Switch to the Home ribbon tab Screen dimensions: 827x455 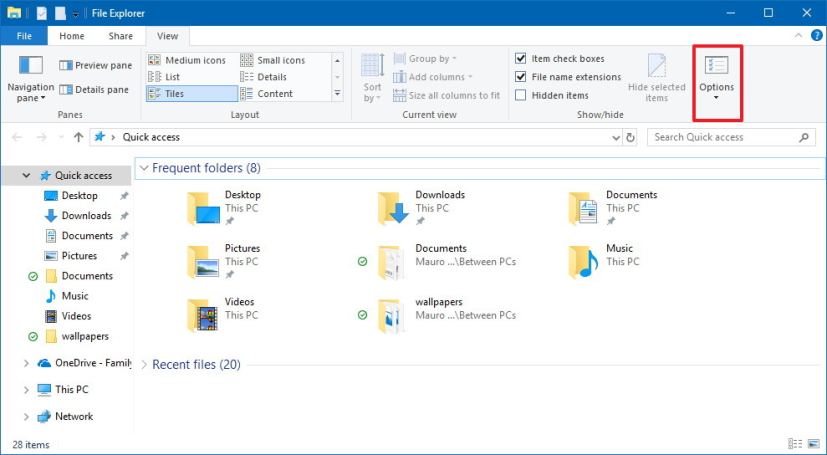pos(71,36)
